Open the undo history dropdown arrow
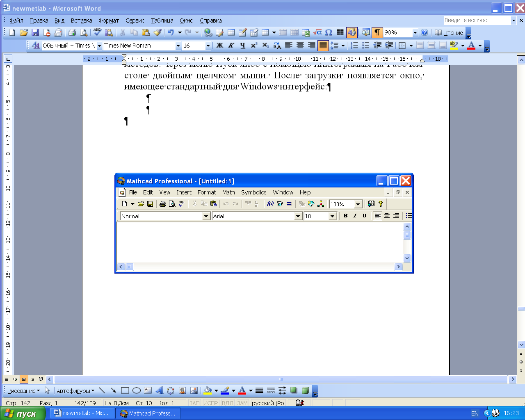Screen dimensions: 525x420 pyautogui.click(x=180, y=32)
